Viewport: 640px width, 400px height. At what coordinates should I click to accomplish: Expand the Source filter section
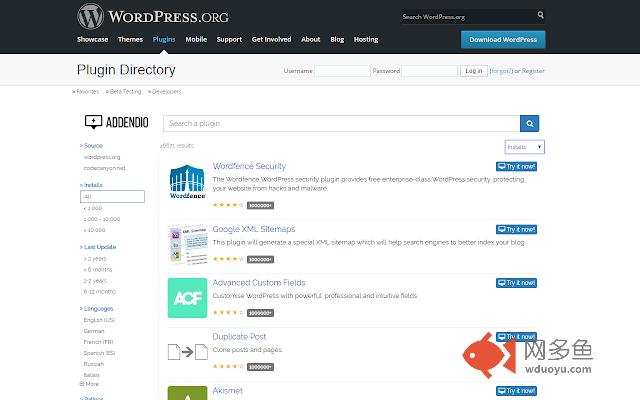(91, 146)
